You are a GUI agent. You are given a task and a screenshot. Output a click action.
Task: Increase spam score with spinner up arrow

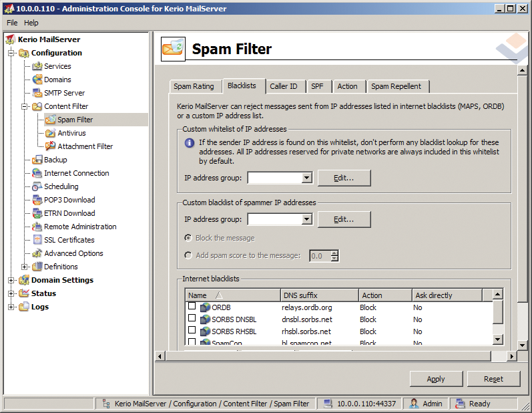[334, 253]
